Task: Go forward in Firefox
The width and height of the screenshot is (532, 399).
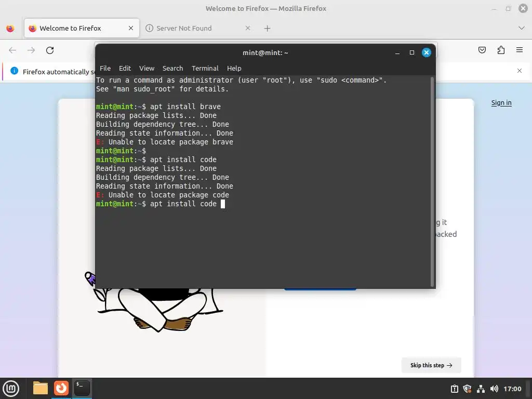Action: 31,50
